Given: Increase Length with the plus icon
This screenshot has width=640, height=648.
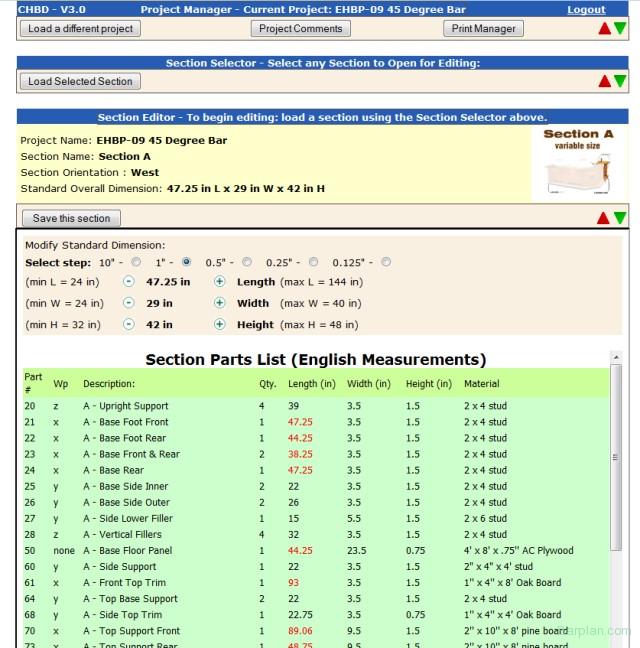Looking at the screenshot, I should (219, 281).
